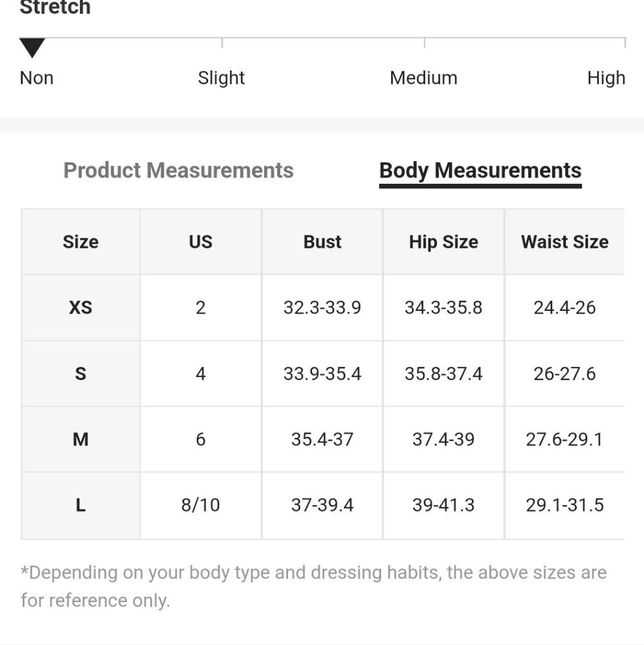Select the M size row header
The width and height of the screenshot is (644, 645).
point(81,439)
